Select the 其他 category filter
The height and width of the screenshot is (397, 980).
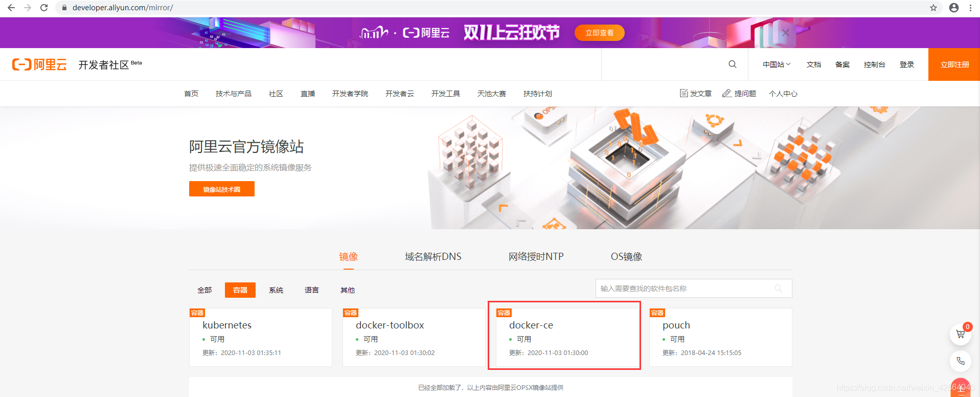[348, 290]
